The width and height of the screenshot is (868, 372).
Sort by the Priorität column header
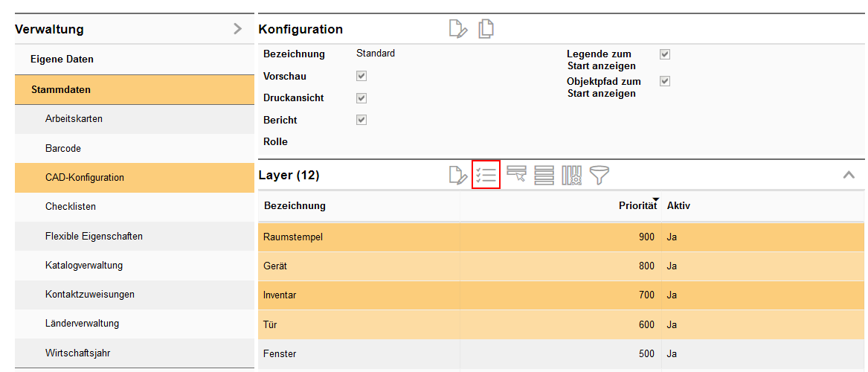pyautogui.click(x=637, y=206)
